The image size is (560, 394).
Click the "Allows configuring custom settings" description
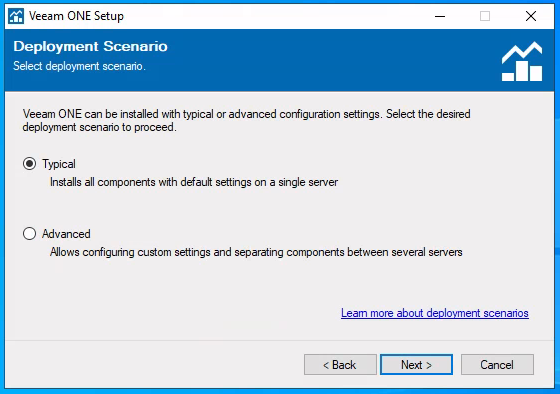[256, 252]
